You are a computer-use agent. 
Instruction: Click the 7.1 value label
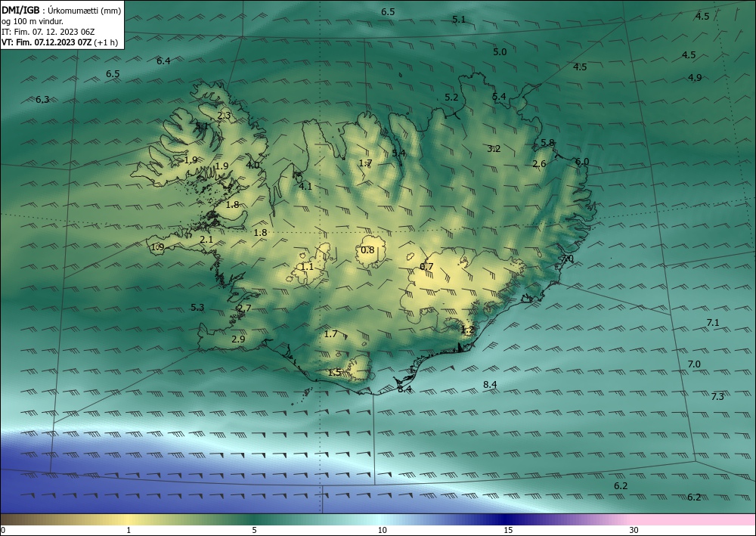point(713,323)
